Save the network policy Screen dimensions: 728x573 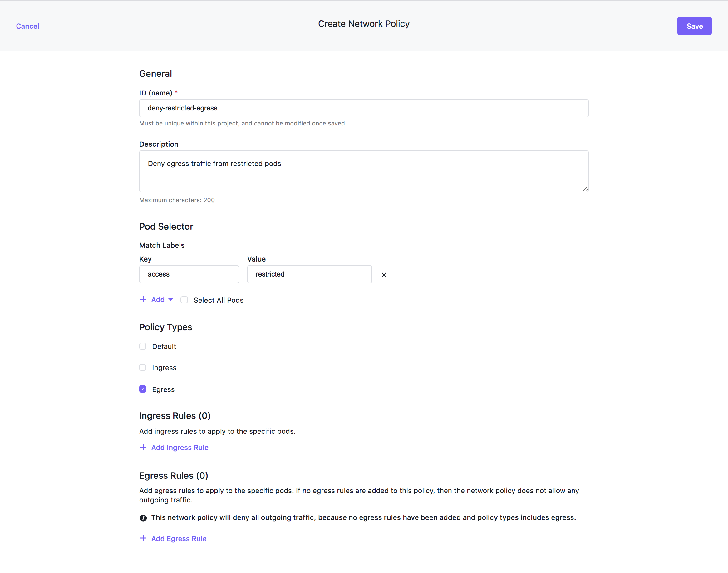pos(694,26)
